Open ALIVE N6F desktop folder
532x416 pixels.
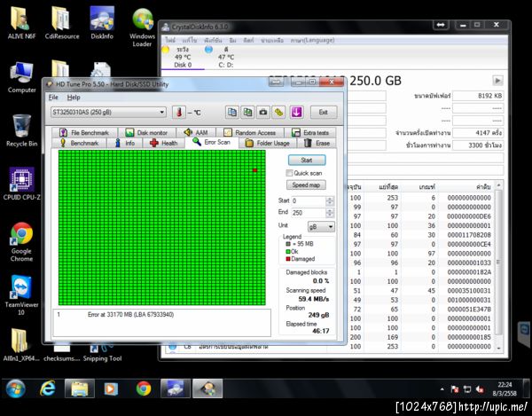(21, 23)
